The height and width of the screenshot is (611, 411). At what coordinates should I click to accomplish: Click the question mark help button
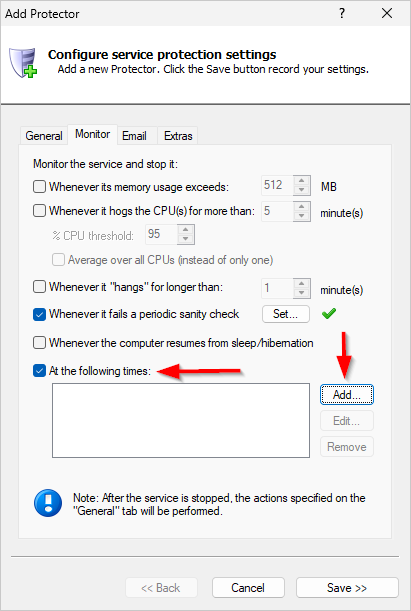click(342, 13)
